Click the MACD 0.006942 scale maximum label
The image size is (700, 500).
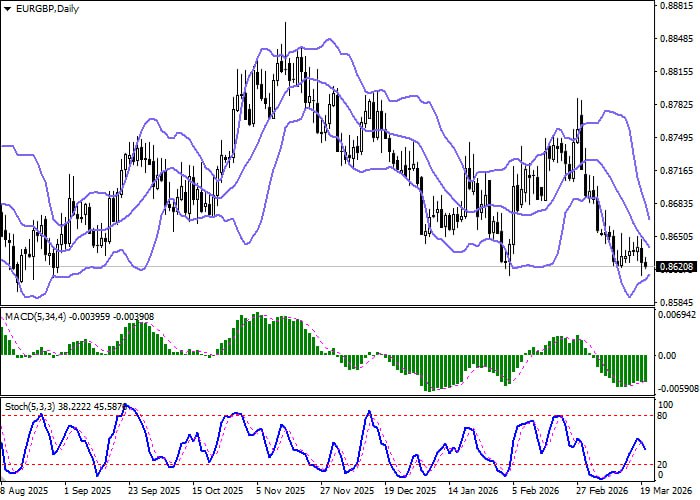tap(677, 315)
